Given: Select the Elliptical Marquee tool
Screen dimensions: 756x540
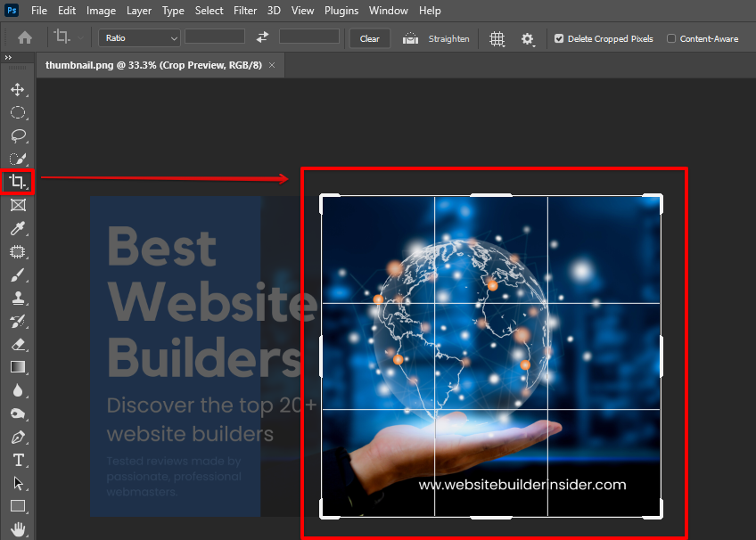Looking at the screenshot, I should pos(17,113).
